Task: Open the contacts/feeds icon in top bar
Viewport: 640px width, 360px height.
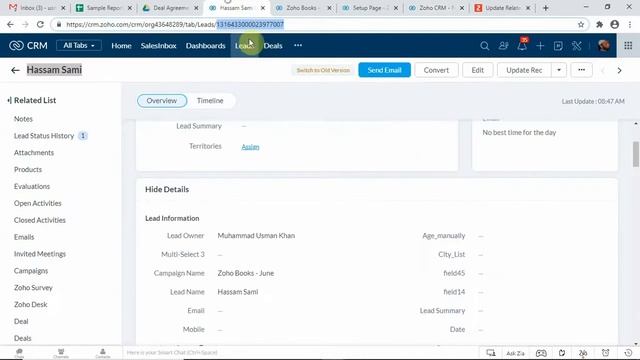Action: click(503, 46)
